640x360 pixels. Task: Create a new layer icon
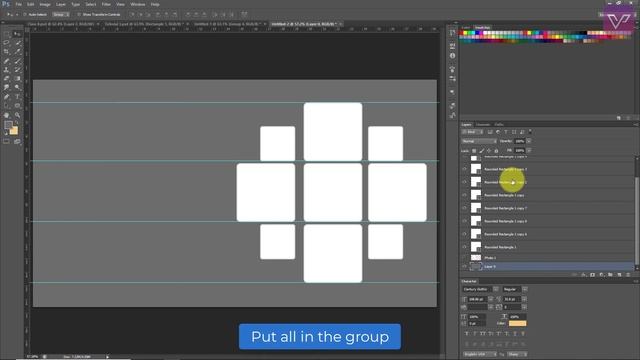(x=619, y=275)
